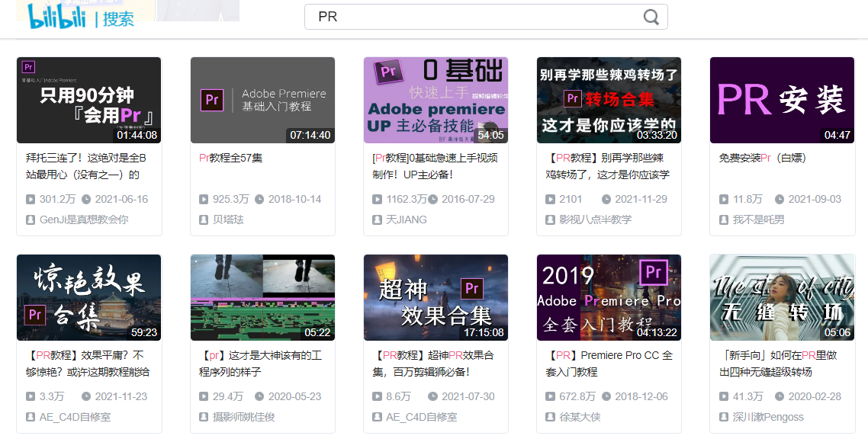Visit uploader AE_C4D自修室 under 超神效果 video
This screenshot has height=439, width=868.
(421, 417)
